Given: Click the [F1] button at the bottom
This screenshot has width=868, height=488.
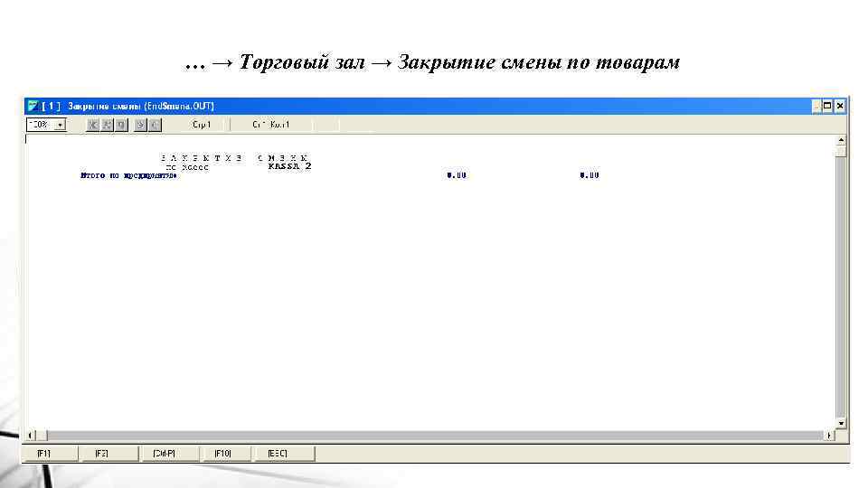Looking at the screenshot, I should pos(50,454).
